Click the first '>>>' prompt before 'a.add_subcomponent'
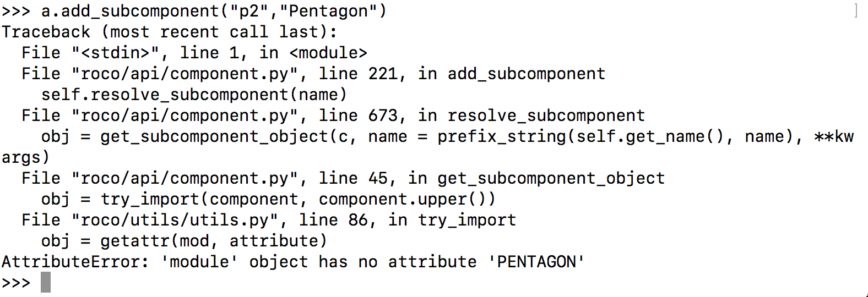Screen dimensions: 868x297 coord(16,11)
